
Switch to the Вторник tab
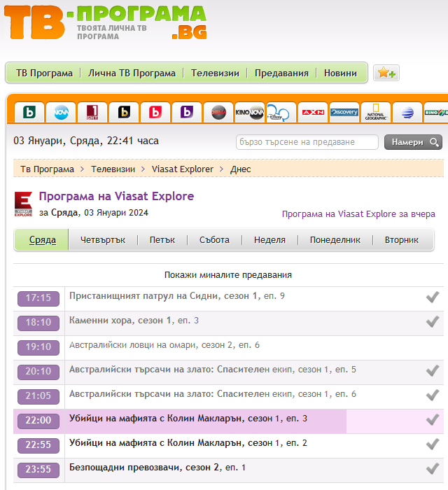pos(402,239)
